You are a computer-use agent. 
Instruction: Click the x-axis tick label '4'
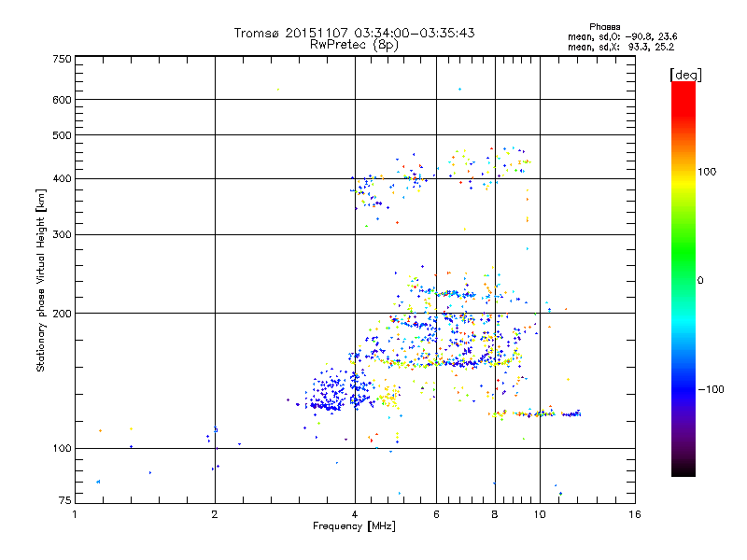[355, 514]
